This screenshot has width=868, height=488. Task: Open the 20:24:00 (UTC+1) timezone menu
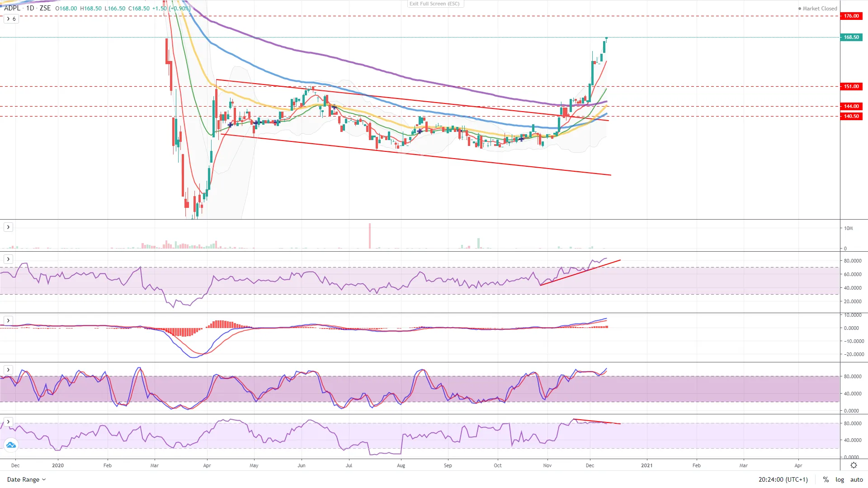coord(783,479)
